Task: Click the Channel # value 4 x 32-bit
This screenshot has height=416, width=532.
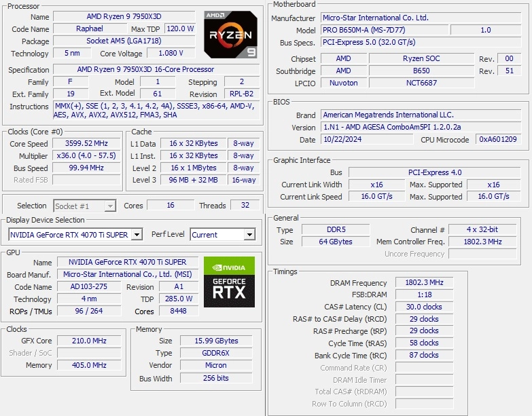Action: 482,229
